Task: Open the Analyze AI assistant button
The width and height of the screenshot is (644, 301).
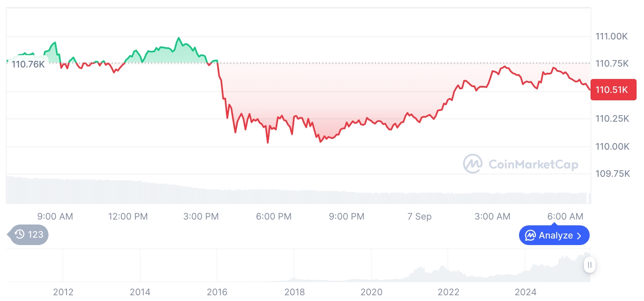Action: (x=554, y=236)
